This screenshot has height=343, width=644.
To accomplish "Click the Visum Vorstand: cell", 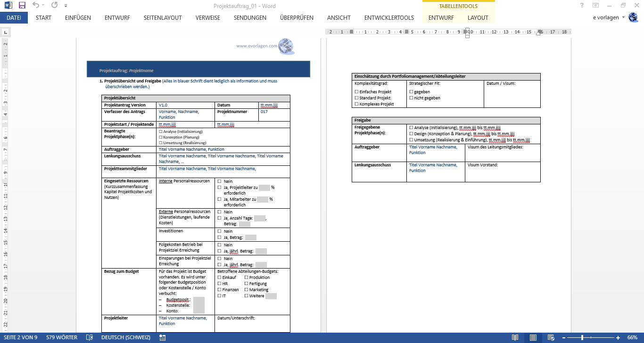I will (x=503, y=173).
